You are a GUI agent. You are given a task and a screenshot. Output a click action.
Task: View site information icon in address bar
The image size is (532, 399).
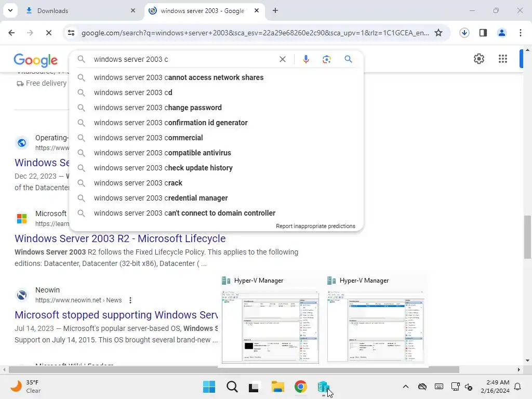[71, 33]
